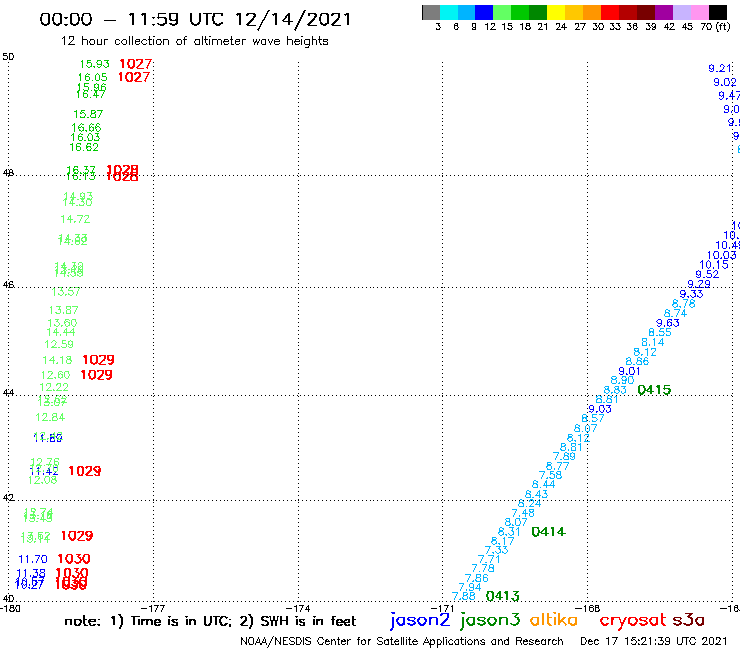This screenshot has width=740, height=650.
Task: Click the blue wave height value "9.01"
Action: pyautogui.click(x=630, y=371)
